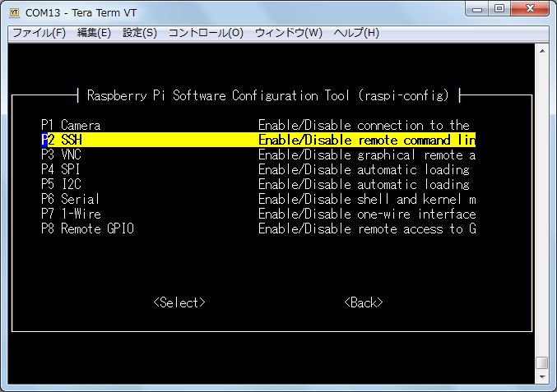557x392 pixels.
Task: Click 'Enable/Disable one-wire interface' description
Action: pos(367,214)
